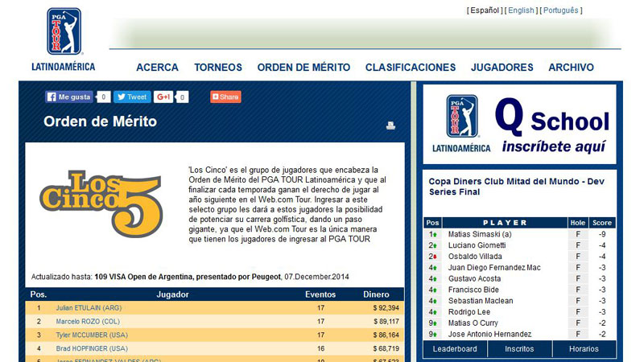This screenshot has width=644, height=362.
Task: Click the orange Share button
Action: pos(225,97)
